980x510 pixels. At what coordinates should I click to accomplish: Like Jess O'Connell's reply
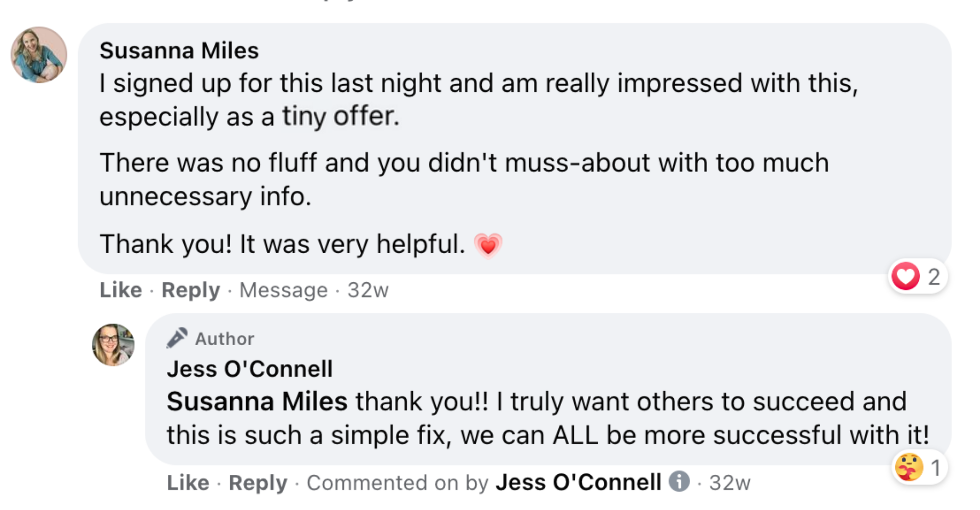click(x=188, y=482)
